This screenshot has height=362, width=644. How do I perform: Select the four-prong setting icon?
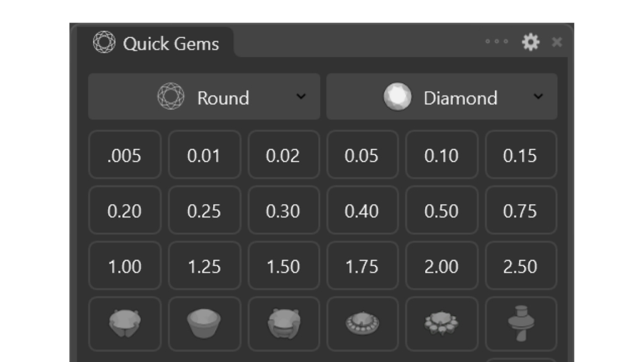pos(125,324)
